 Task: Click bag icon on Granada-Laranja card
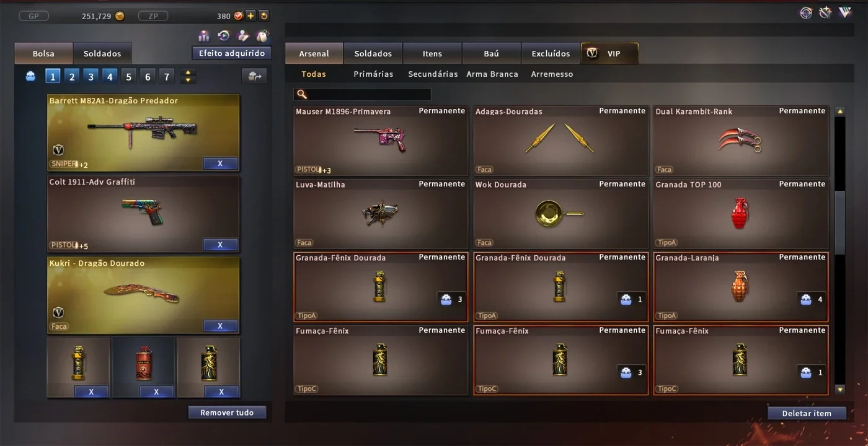click(x=805, y=299)
